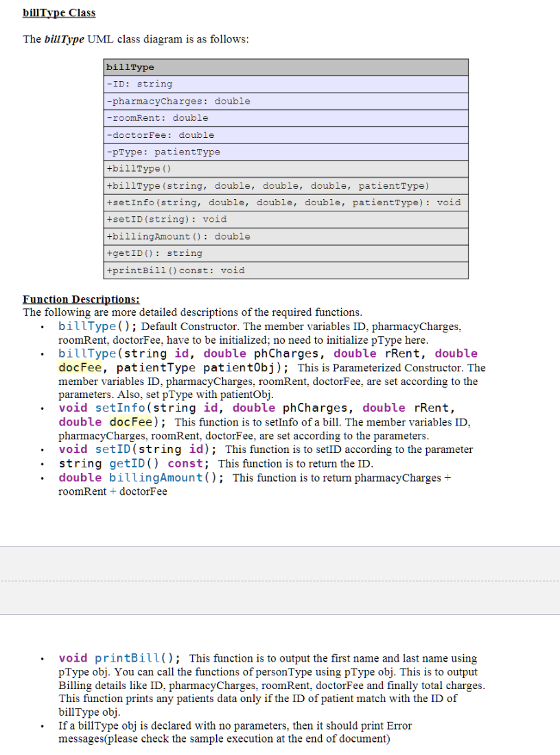560x755 pixels.
Task: Click the billType Class title heading
Action: [59, 12]
